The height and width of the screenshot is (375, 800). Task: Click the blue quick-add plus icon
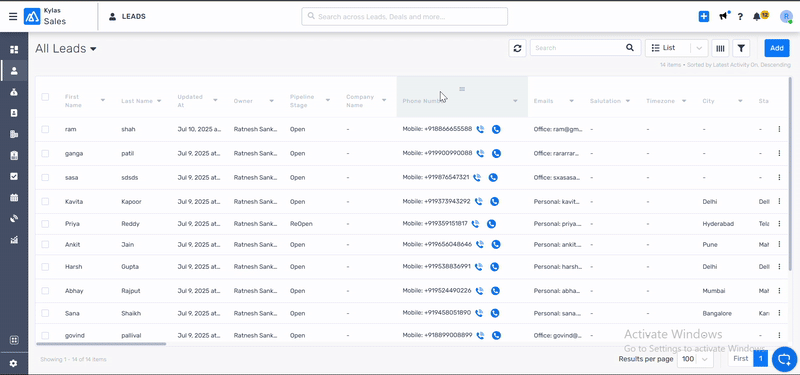[704, 16]
